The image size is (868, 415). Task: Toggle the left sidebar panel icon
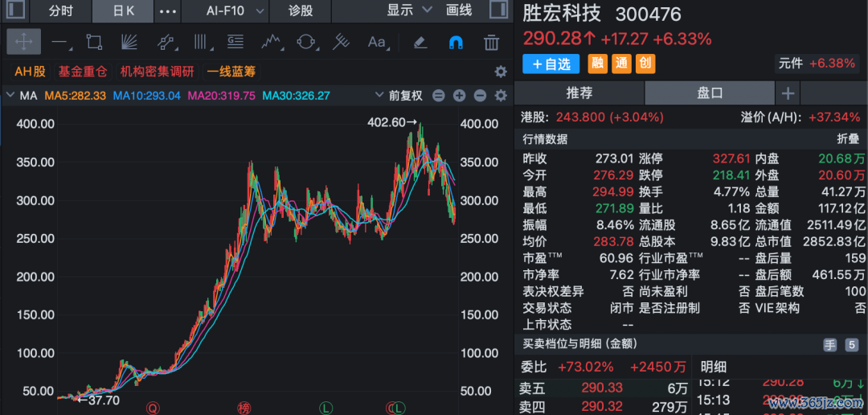tap(15, 10)
